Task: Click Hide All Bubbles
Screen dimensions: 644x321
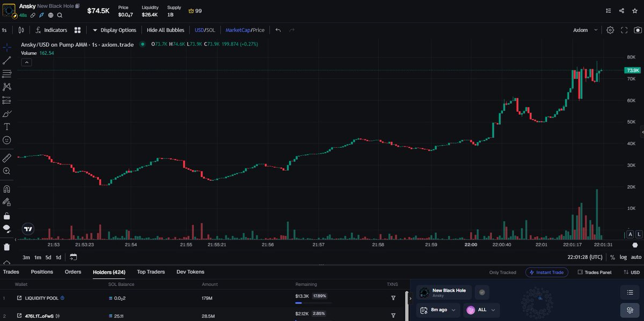Action: 165,30
